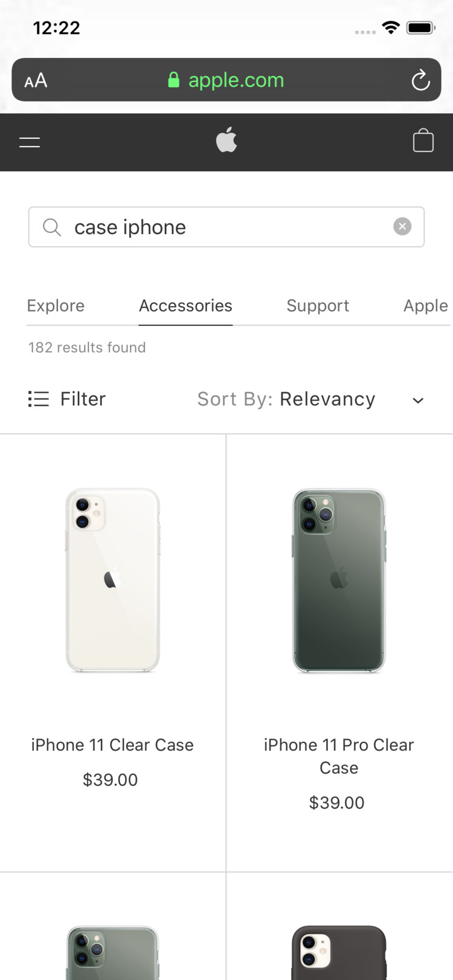Switch to the Explore tab
This screenshot has width=453, height=980.
pyautogui.click(x=56, y=306)
